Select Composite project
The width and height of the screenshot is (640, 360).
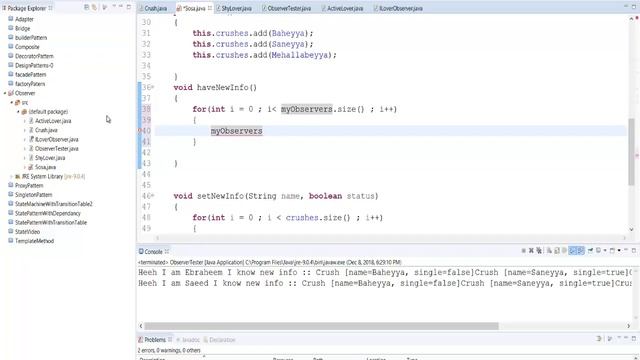point(27,47)
